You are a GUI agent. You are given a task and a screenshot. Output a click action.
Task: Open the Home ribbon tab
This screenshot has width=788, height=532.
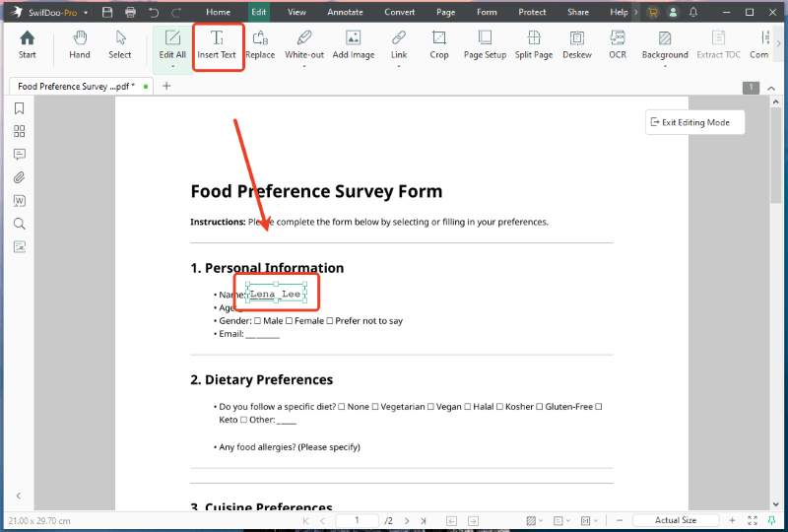click(x=218, y=12)
